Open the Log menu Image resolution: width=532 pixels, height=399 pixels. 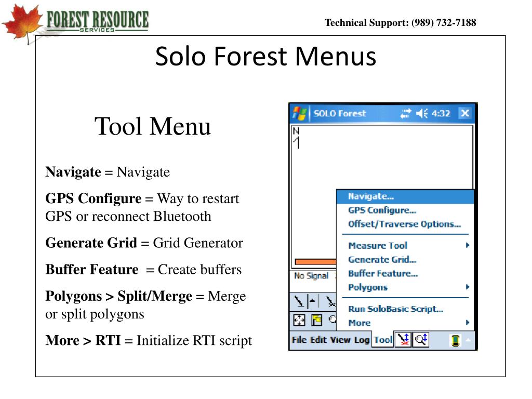click(x=362, y=340)
